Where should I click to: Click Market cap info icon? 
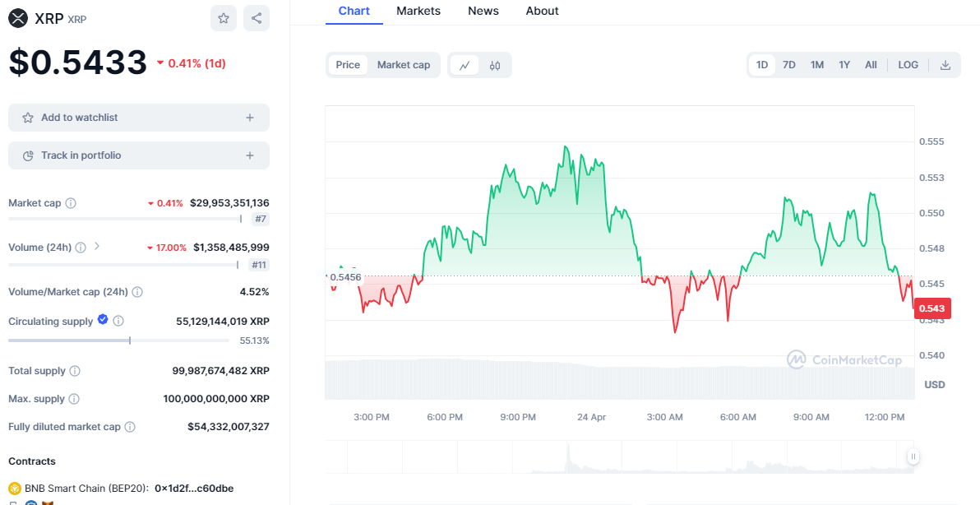pos(71,203)
